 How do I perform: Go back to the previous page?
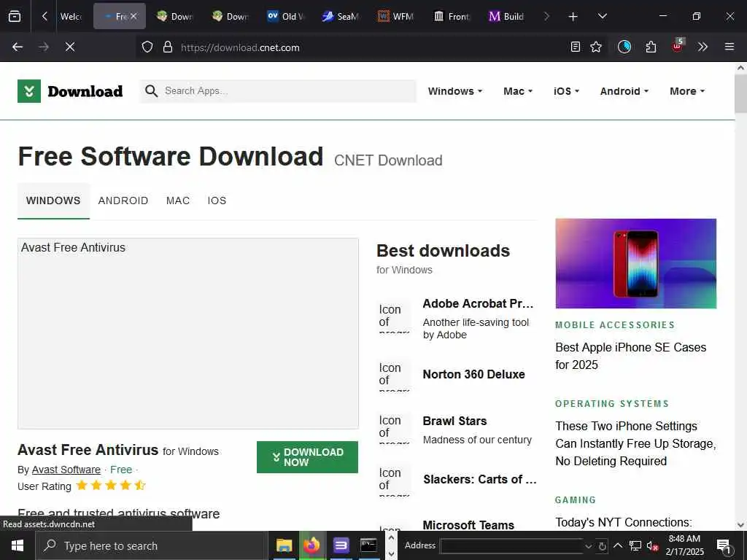click(x=18, y=47)
